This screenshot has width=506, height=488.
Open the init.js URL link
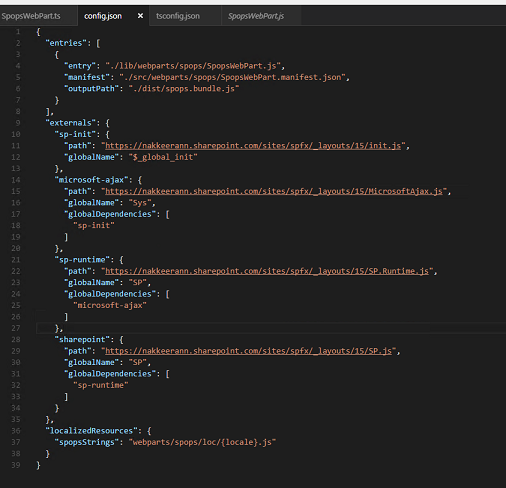tap(253, 146)
